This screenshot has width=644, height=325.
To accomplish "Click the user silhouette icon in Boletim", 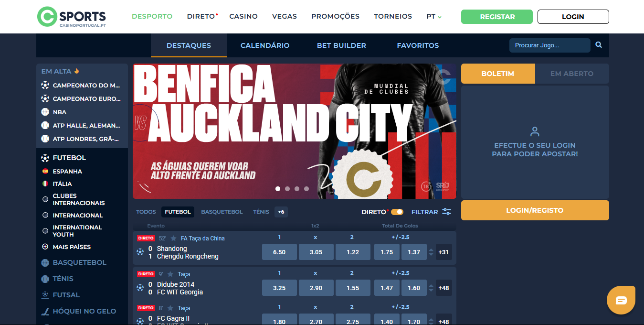I will coord(535,131).
